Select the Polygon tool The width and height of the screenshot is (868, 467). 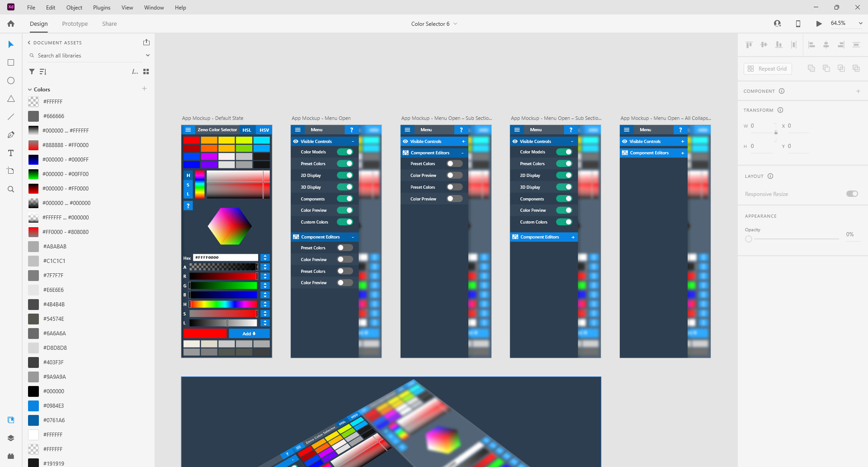[x=11, y=99]
